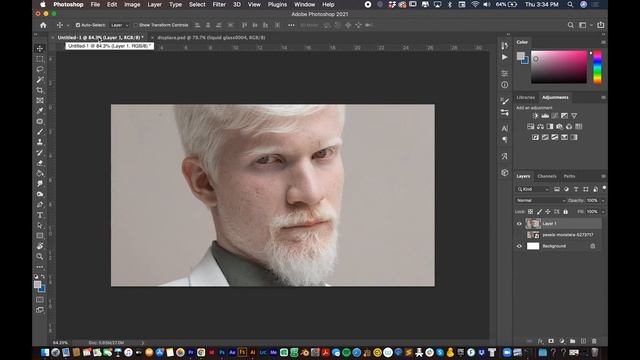The height and width of the screenshot is (360, 640).
Task: Create a new layer button
Action: pos(584,341)
